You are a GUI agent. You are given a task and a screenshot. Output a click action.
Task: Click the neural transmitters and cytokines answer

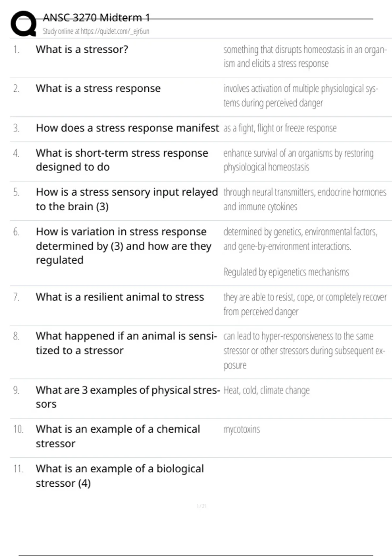pos(305,199)
